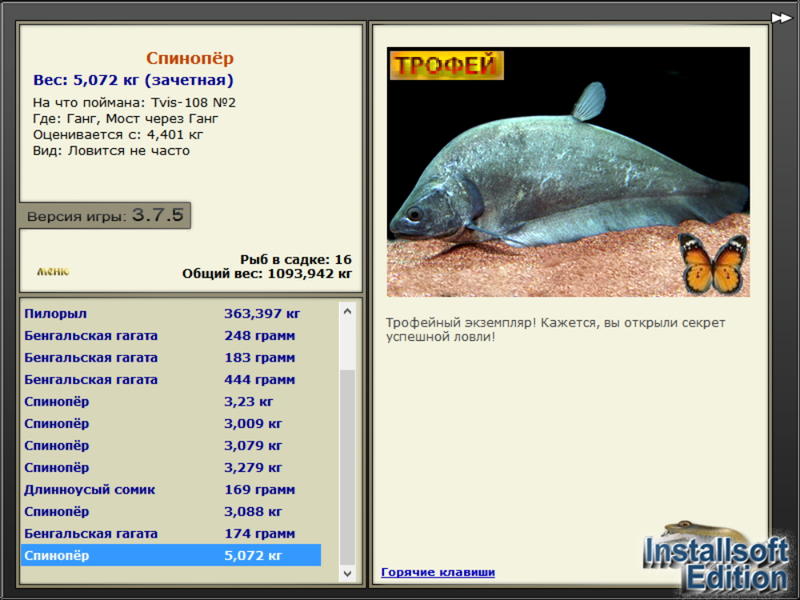800x600 pixels.
Task: Click the scrollbar up arrow in fish list
Action: pos(347,311)
